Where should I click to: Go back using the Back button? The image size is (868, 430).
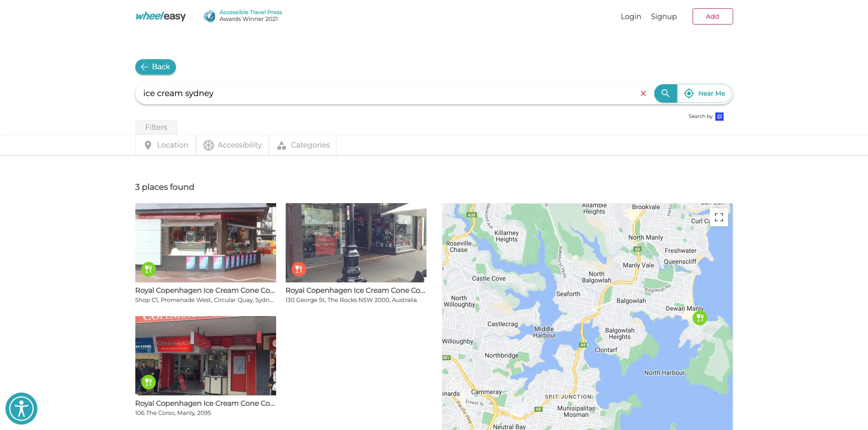coord(155,67)
